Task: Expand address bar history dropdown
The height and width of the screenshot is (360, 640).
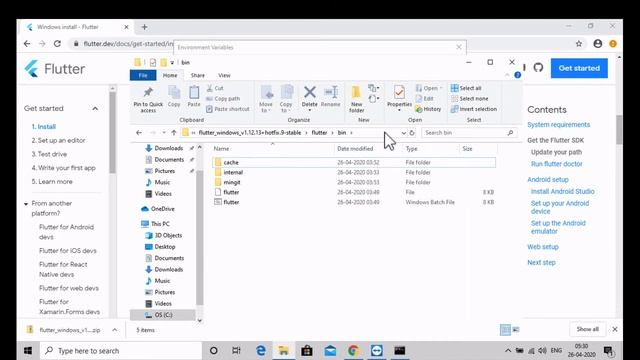Action: pos(403,133)
